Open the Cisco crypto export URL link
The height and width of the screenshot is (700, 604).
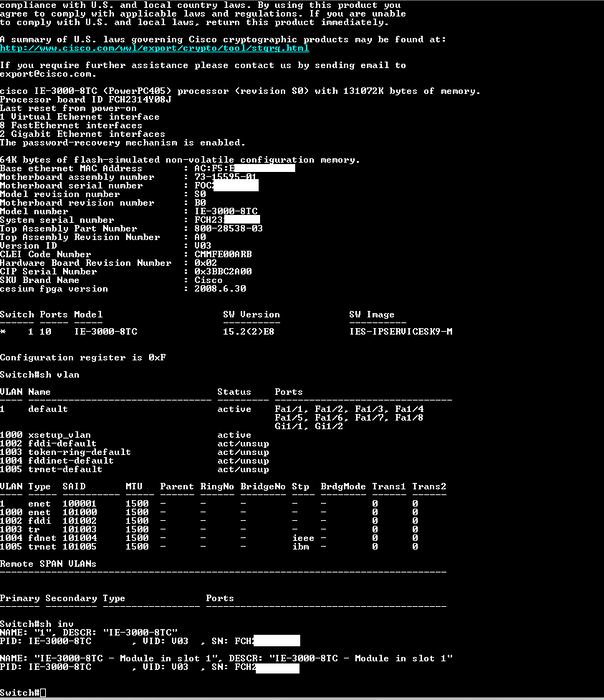coord(154,47)
